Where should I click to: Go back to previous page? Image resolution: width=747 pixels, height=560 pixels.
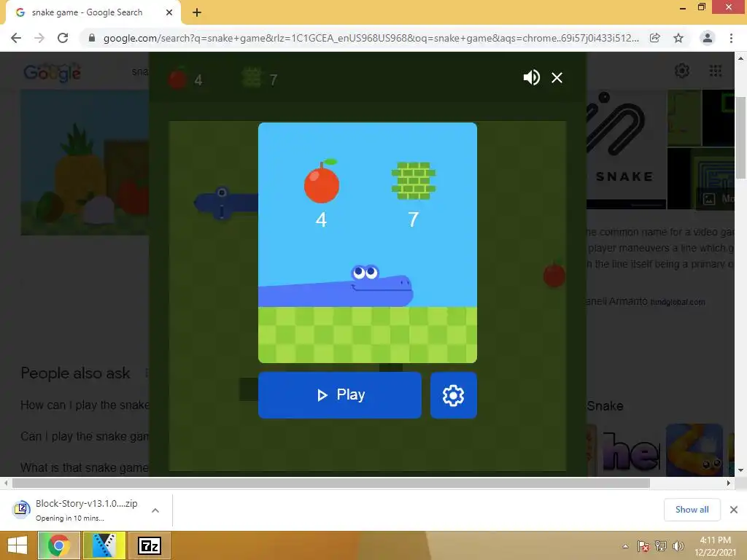click(16, 38)
